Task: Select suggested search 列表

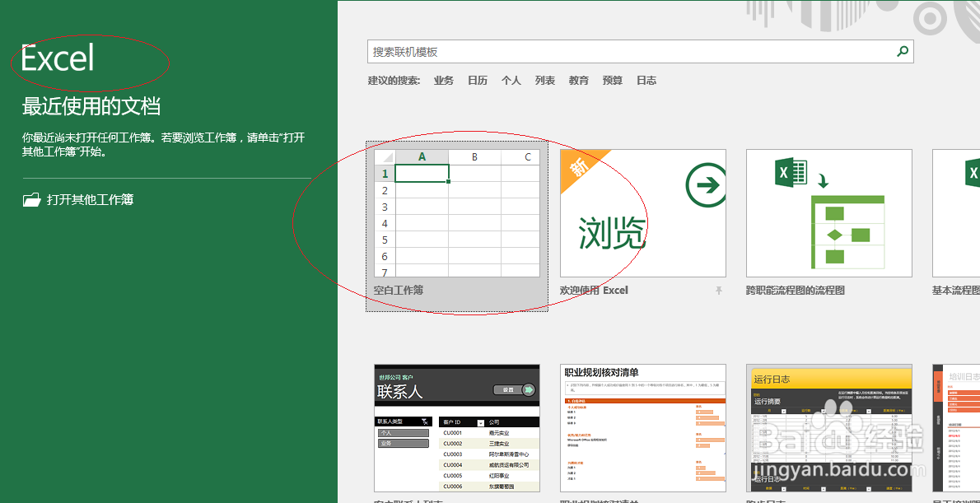Action: pyautogui.click(x=545, y=81)
